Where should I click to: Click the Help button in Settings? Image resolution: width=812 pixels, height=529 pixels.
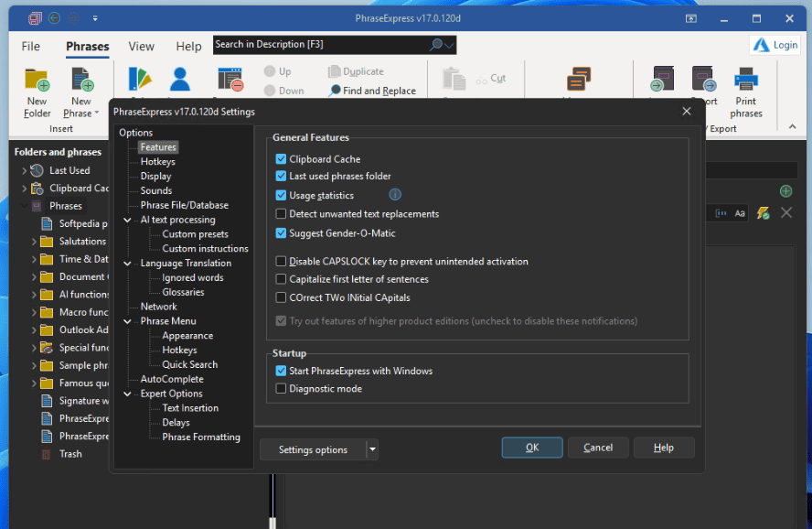coord(664,448)
